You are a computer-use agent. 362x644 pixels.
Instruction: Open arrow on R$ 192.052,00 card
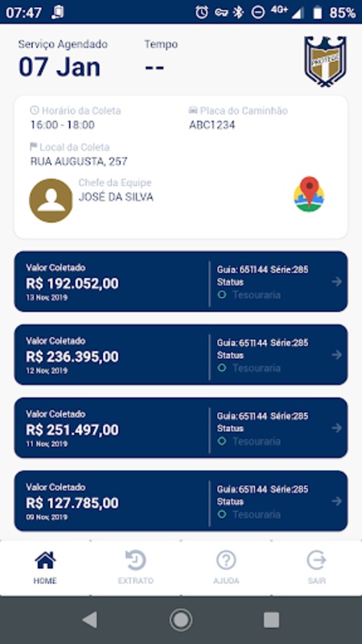(337, 282)
